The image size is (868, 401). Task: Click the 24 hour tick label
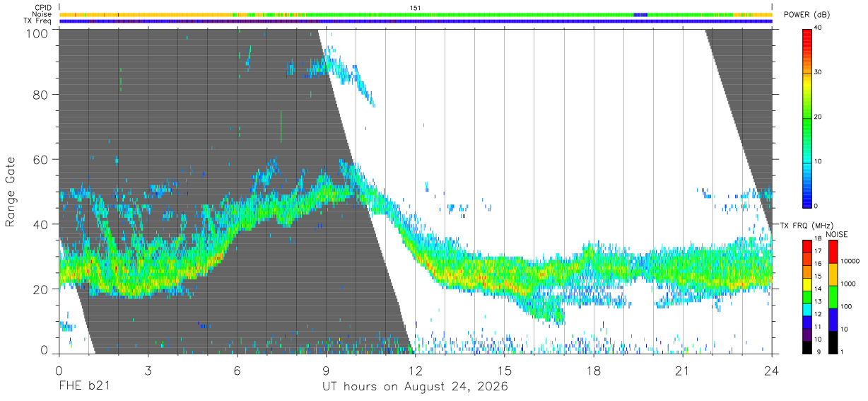pyautogui.click(x=771, y=370)
